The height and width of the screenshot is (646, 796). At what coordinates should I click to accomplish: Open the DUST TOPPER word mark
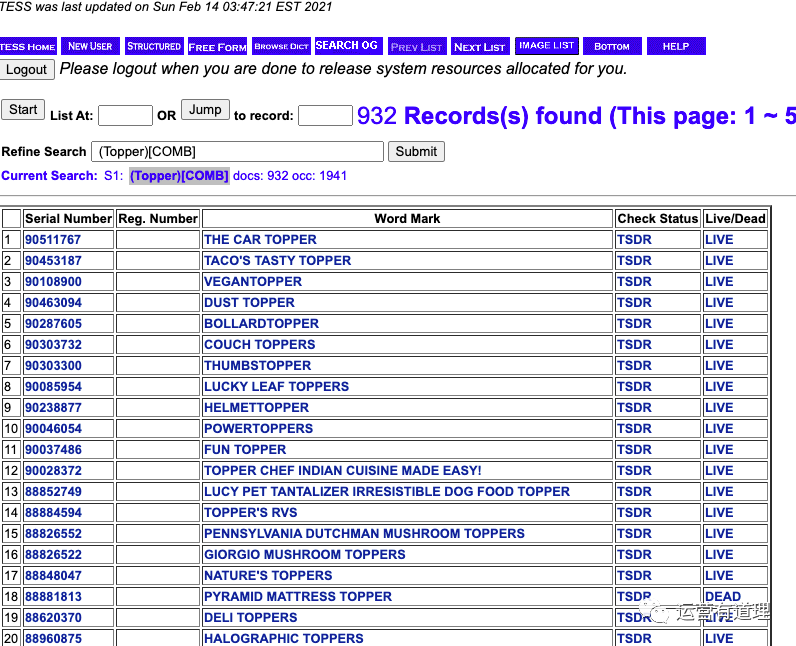pos(249,303)
